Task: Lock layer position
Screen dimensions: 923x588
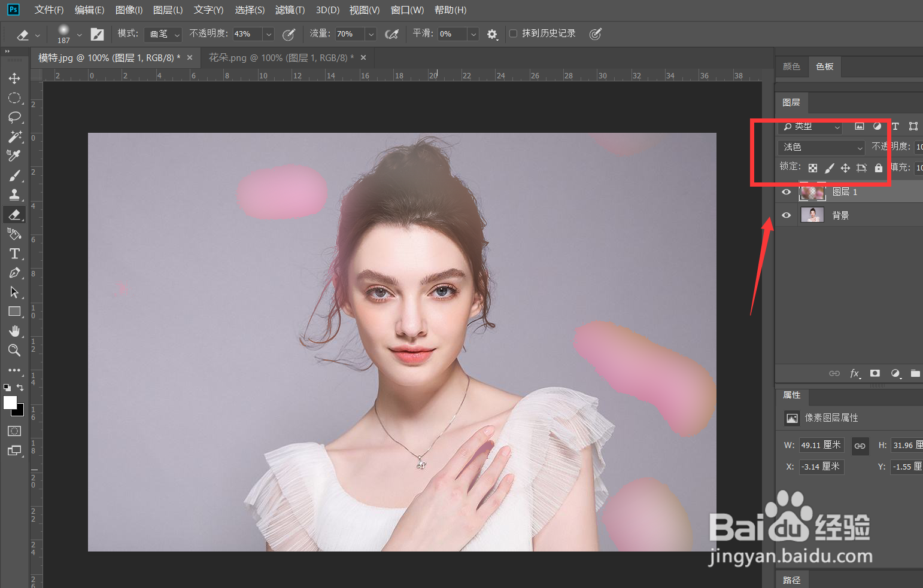Action: pyautogui.click(x=845, y=168)
